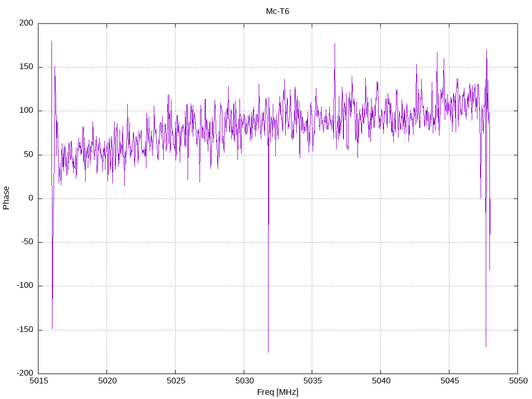The height and width of the screenshot is (399, 532).
Task: Click bottom of deep spike near 5032 MHz
Action: [268, 352]
